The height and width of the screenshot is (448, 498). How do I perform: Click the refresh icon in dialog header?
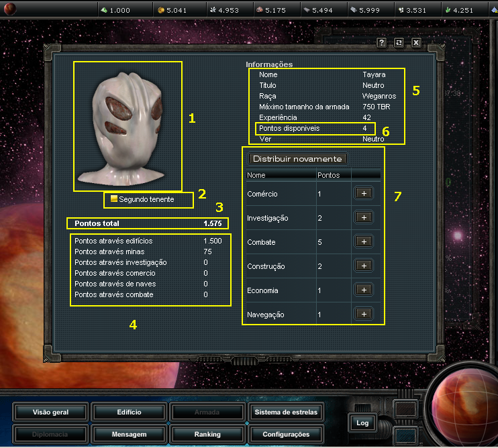(x=399, y=42)
